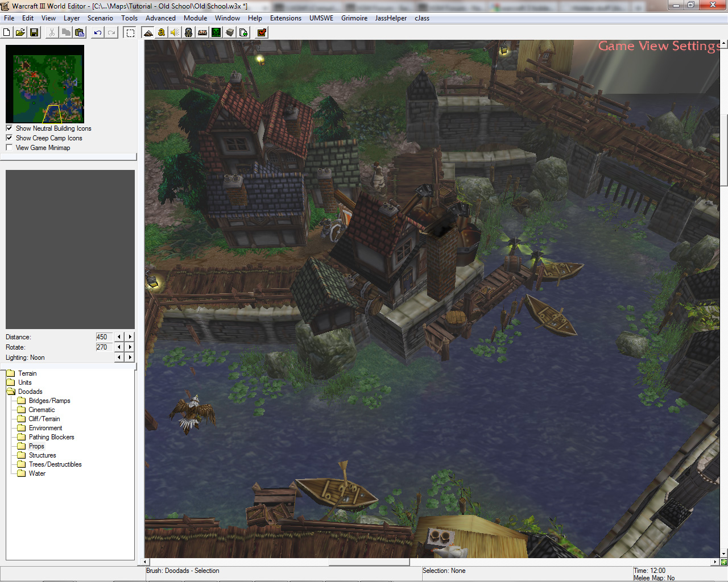
Task: Open the Structures doodad folder
Action: tap(37, 455)
